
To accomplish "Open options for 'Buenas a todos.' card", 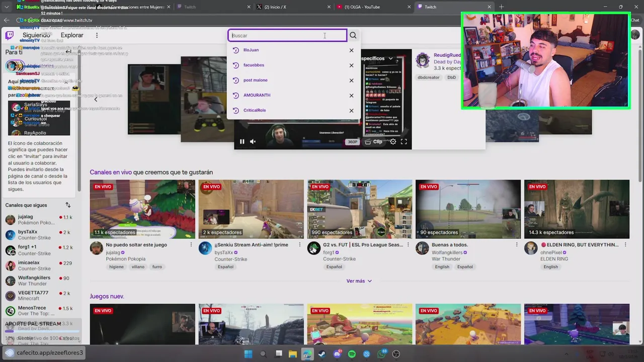I will click(x=517, y=245).
